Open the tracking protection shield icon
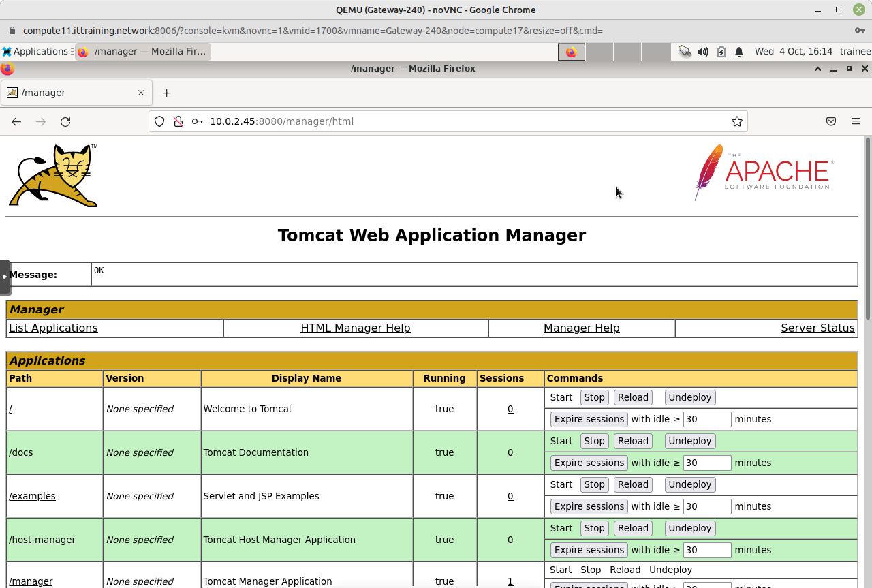872x588 pixels. [x=159, y=121]
